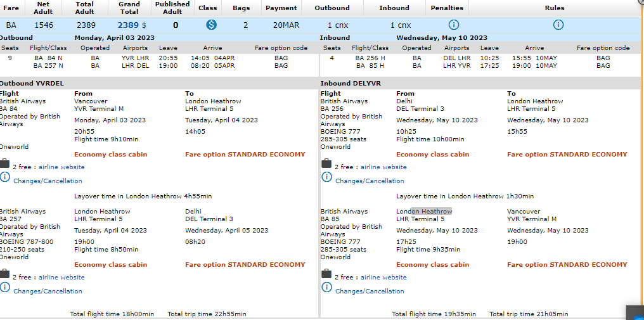Click the blue dollar Class icon
The width and height of the screenshot is (644, 320).
(212, 25)
